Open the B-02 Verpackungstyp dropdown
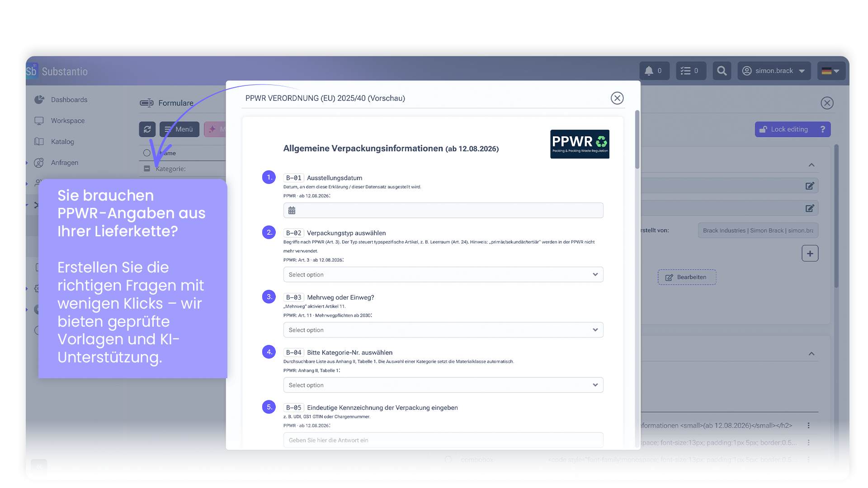The width and height of the screenshot is (868, 488). click(443, 275)
